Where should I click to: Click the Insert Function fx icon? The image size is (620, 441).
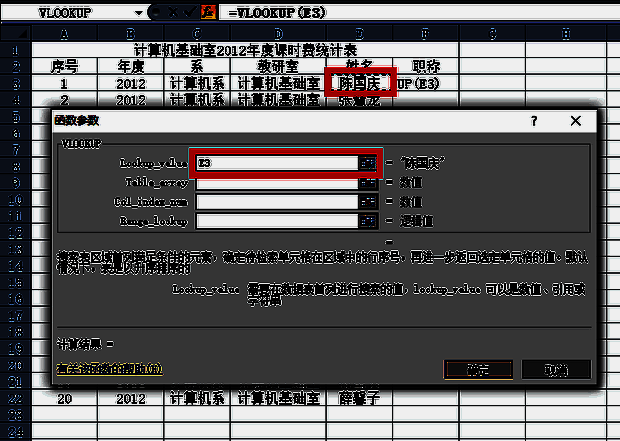(x=208, y=14)
